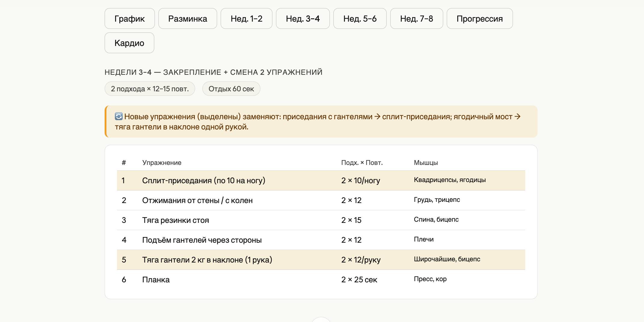
Task: Go to the Нед. 7-8 tab
Action: [416, 19]
